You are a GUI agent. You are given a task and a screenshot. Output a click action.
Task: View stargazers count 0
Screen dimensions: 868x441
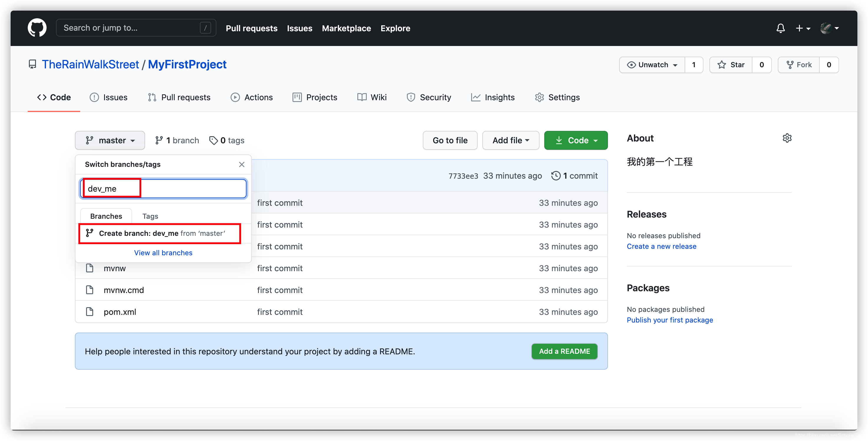pyautogui.click(x=762, y=65)
